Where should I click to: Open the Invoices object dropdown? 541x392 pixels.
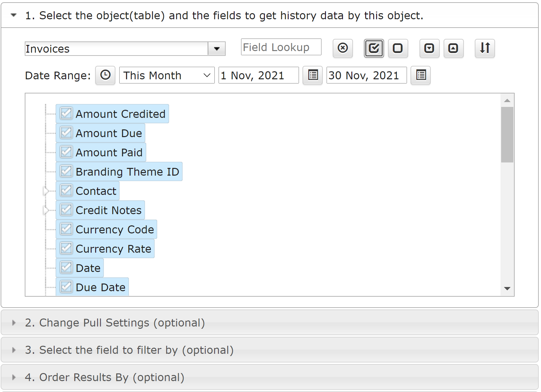(217, 49)
